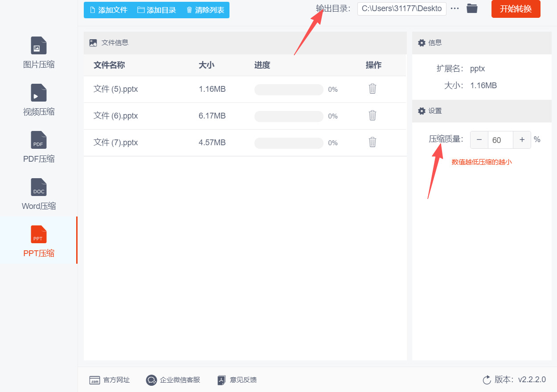557x392 pixels.
Task: Open the 官方网址 link
Action: pyautogui.click(x=117, y=380)
